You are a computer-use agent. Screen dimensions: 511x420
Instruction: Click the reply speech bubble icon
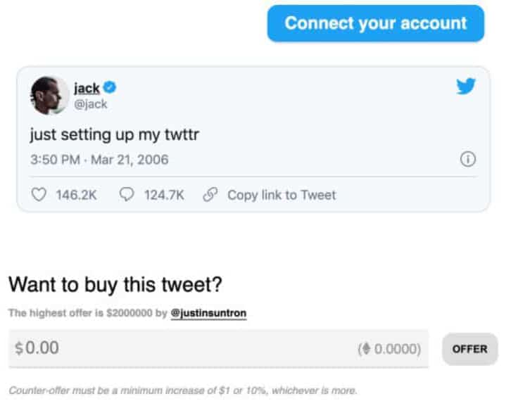pyautogui.click(x=127, y=195)
